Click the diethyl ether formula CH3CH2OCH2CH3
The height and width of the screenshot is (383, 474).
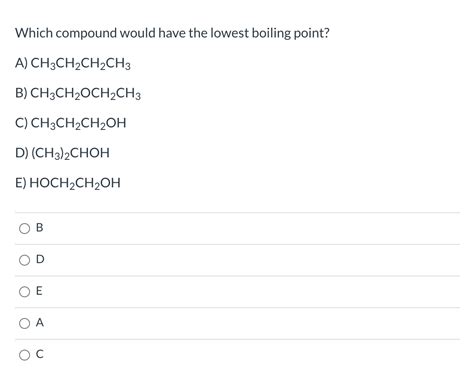tap(86, 93)
